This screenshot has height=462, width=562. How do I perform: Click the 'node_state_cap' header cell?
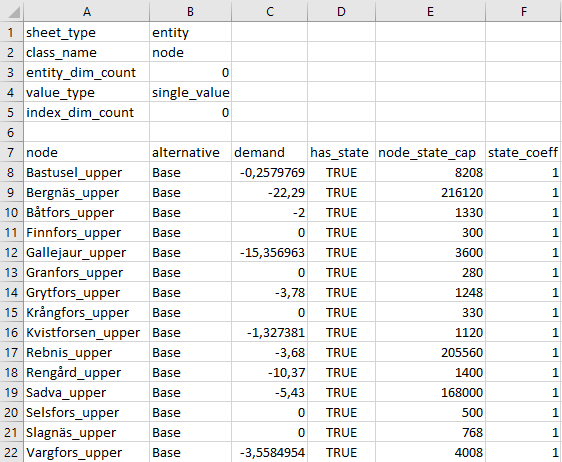[x=430, y=153]
